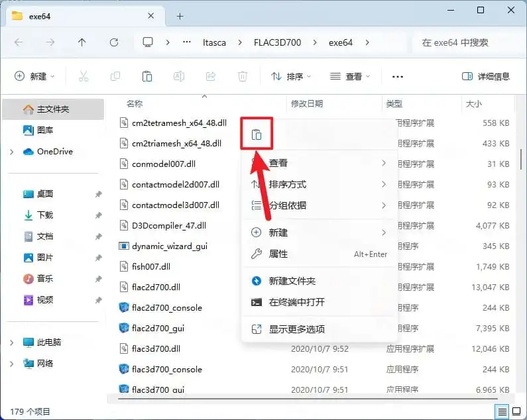Sort by 名称 column header
The image size is (527, 420).
click(135, 104)
